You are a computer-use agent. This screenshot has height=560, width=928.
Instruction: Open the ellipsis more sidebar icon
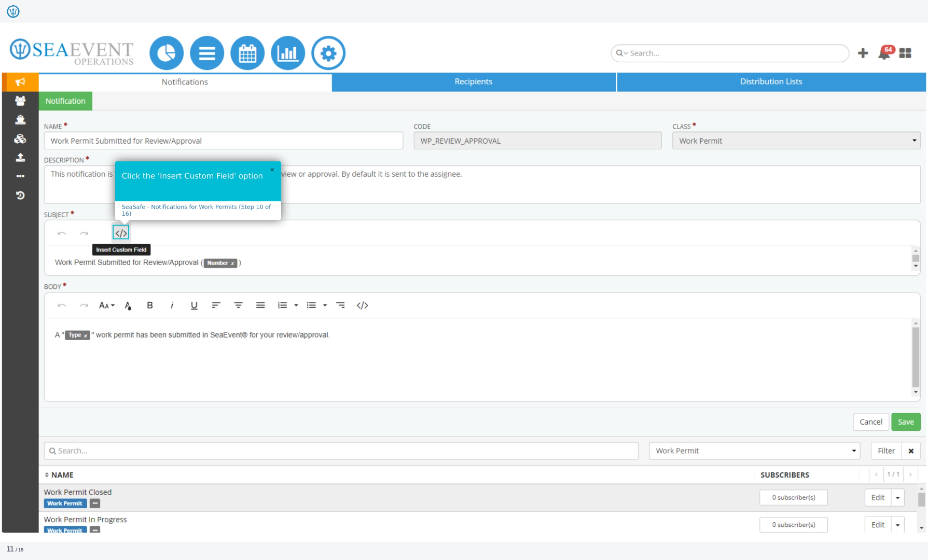[x=20, y=176]
